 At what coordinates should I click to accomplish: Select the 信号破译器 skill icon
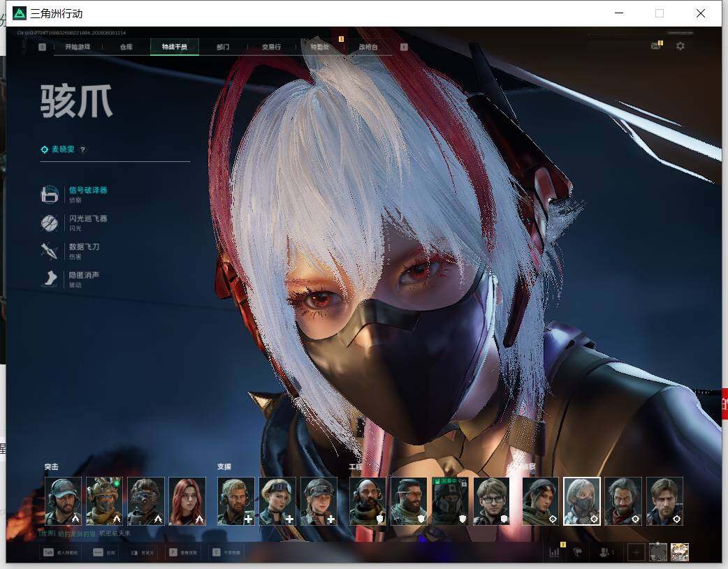50,195
